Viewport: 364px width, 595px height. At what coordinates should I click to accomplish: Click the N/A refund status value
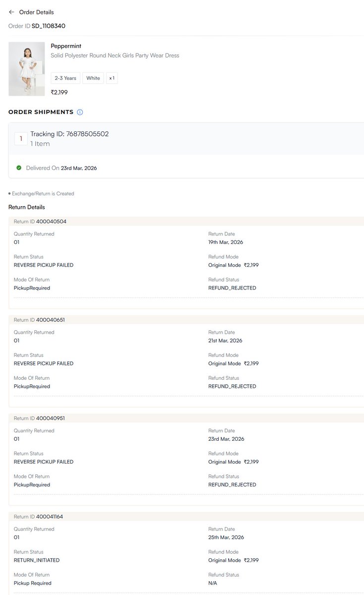213,583
